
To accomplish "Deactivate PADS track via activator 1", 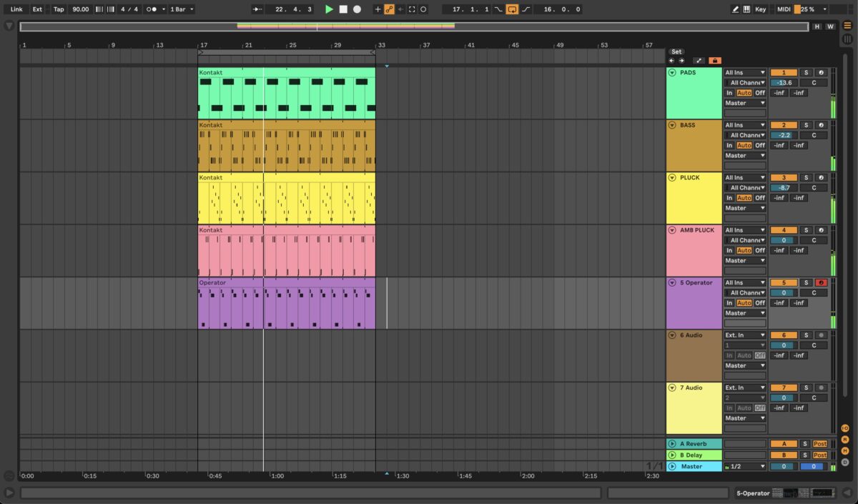I will click(784, 73).
